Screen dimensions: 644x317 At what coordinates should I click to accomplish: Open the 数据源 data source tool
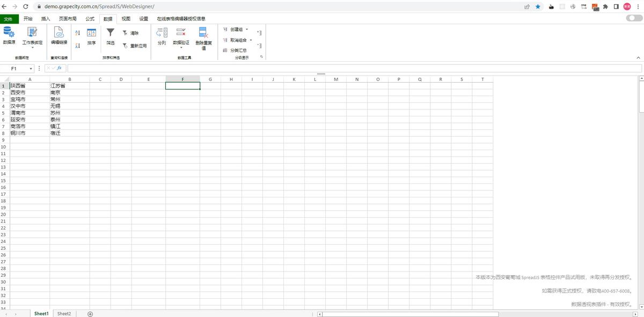[9, 36]
